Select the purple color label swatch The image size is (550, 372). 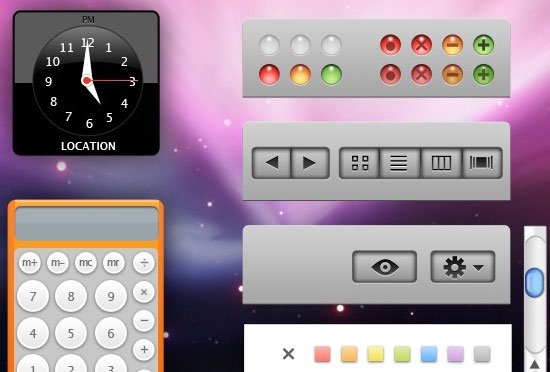point(455,354)
